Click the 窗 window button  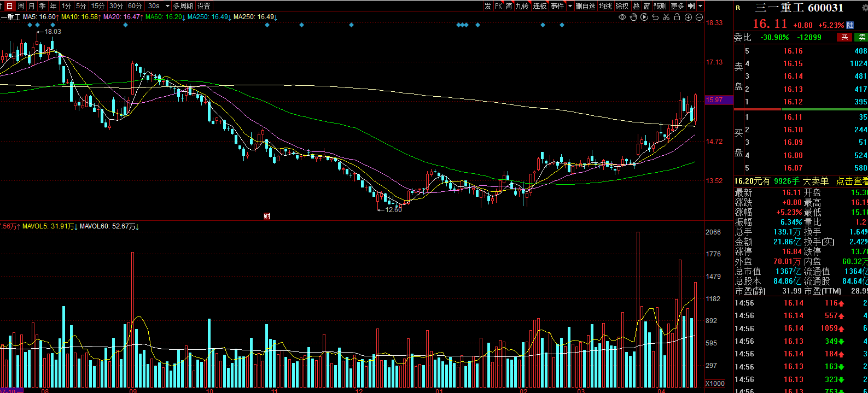click(x=646, y=6)
